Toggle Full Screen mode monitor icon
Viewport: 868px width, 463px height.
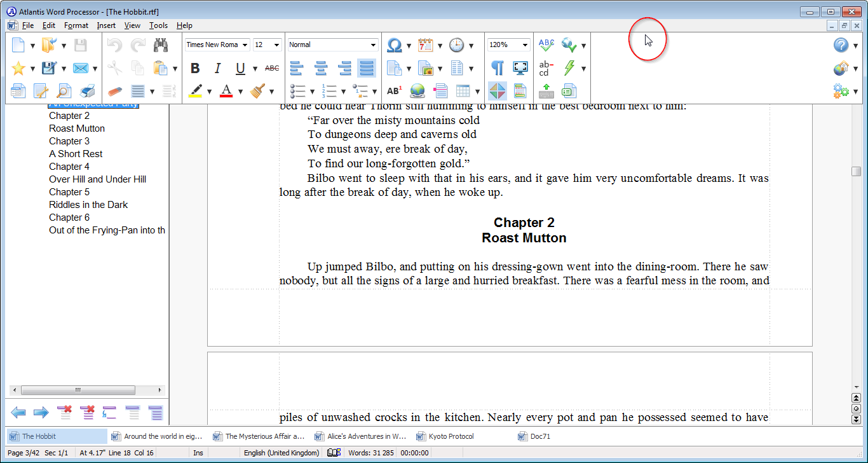point(520,68)
